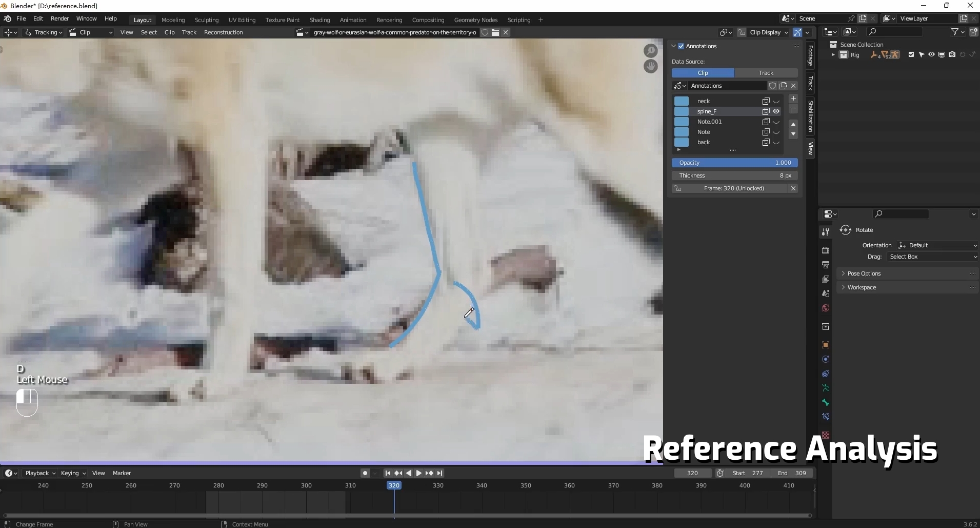Show the neck annotation layer

(x=776, y=101)
